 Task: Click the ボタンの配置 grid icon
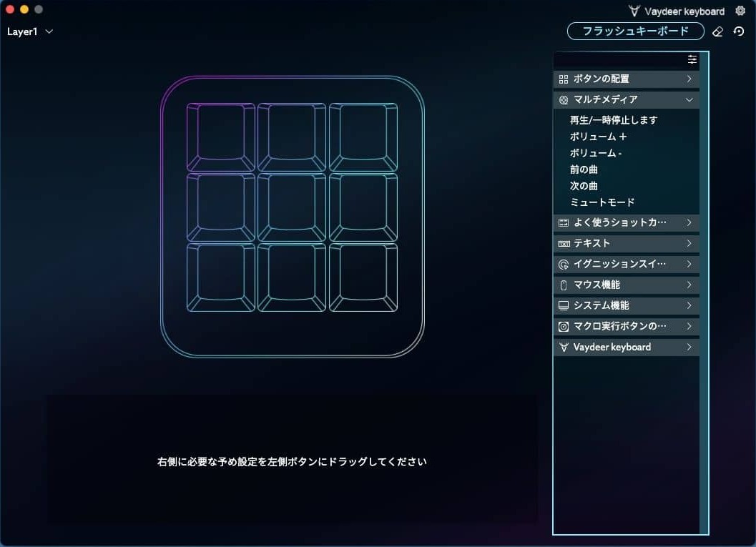[563, 79]
